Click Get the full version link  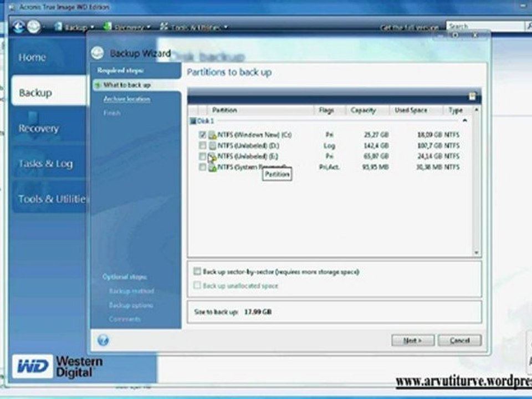point(409,27)
